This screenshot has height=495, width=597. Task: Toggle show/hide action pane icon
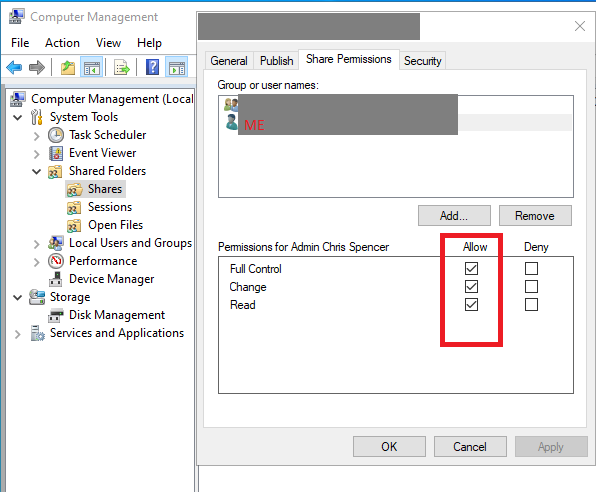pos(177,68)
